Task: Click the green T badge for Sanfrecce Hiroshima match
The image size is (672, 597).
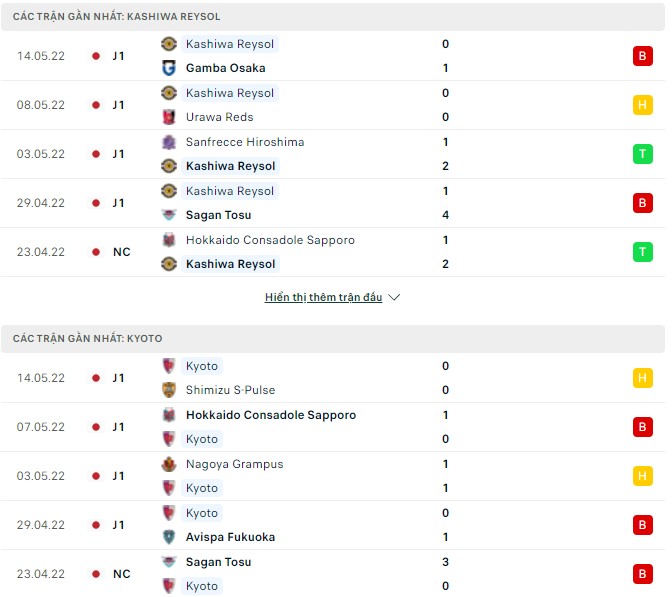Action: point(642,154)
